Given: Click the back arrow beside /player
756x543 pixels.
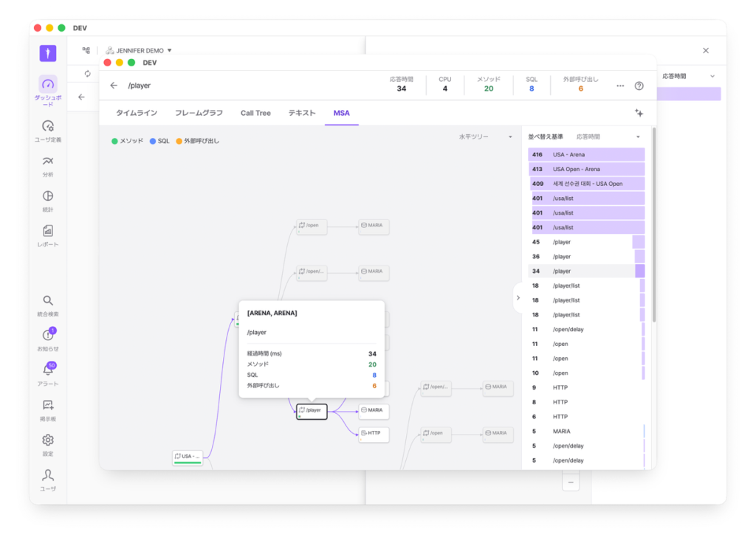Looking at the screenshot, I should pos(114,86).
